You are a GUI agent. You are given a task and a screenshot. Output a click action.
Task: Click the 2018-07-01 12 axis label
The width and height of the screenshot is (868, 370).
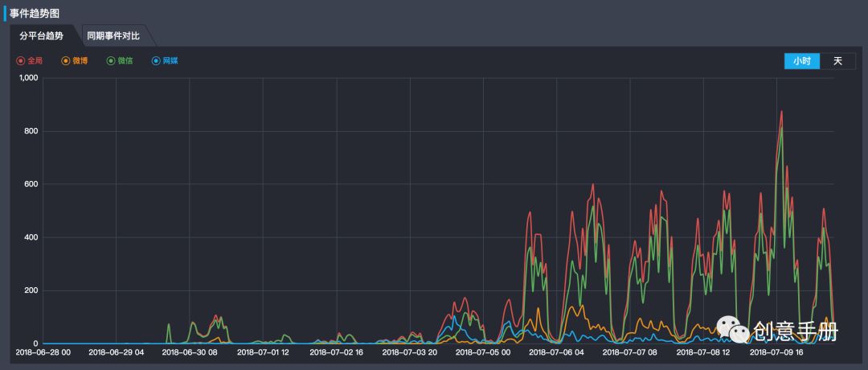pyautogui.click(x=263, y=351)
